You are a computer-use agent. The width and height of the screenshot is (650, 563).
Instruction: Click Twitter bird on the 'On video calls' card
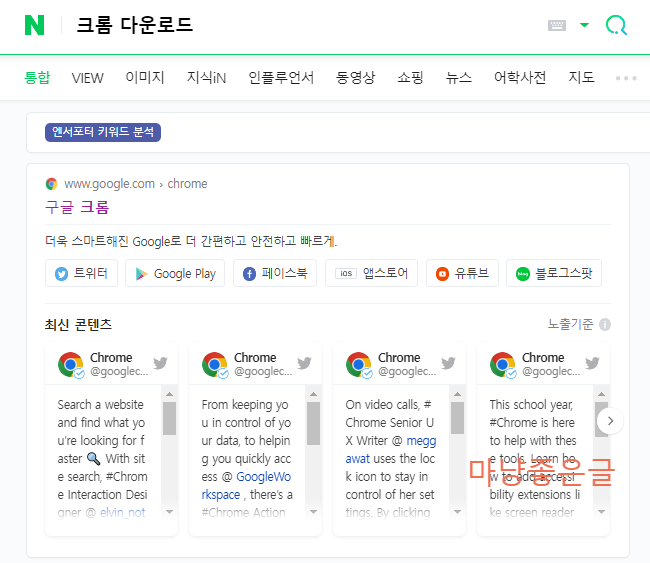coord(448,363)
